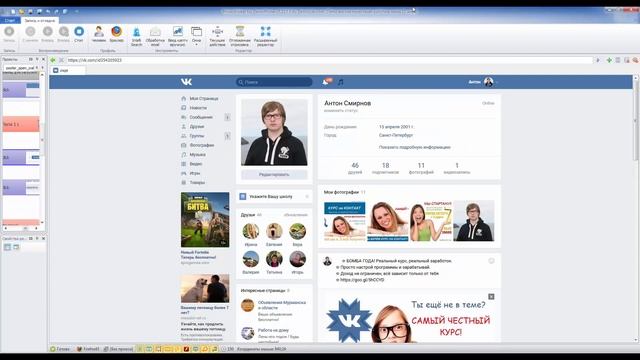The image size is (640, 360).
Task: Click the Текущее действие editor icon
Action: pos(217,36)
